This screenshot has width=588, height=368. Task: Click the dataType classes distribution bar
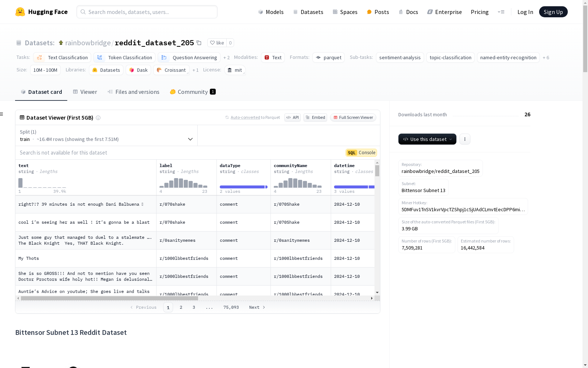pyautogui.click(x=244, y=187)
